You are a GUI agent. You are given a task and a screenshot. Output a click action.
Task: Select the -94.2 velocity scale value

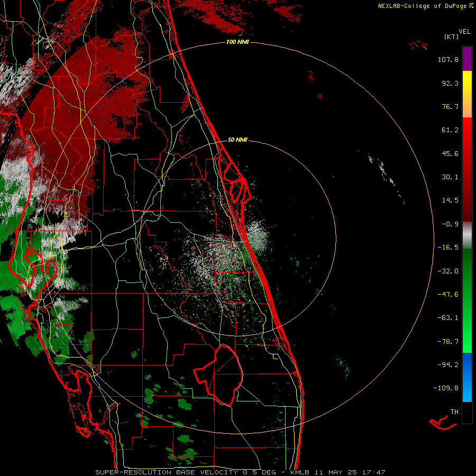pyautogui.click(x=448, y=364)
